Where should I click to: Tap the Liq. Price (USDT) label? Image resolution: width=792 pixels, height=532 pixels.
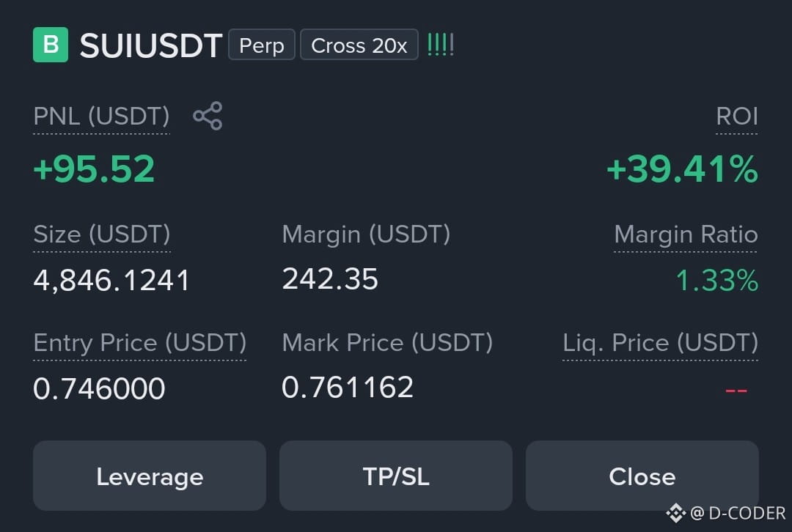click(661, 343)
